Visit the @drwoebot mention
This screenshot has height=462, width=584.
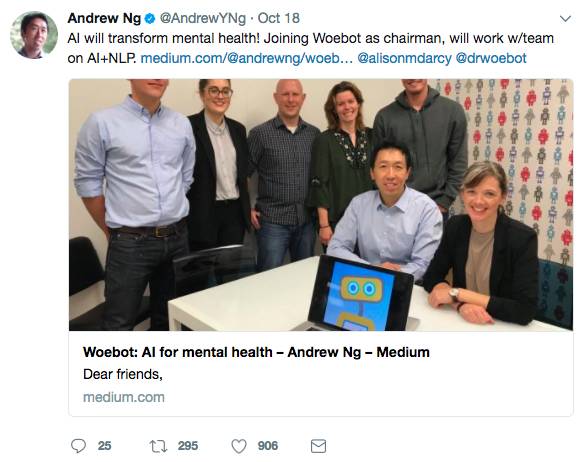[491, 58]
